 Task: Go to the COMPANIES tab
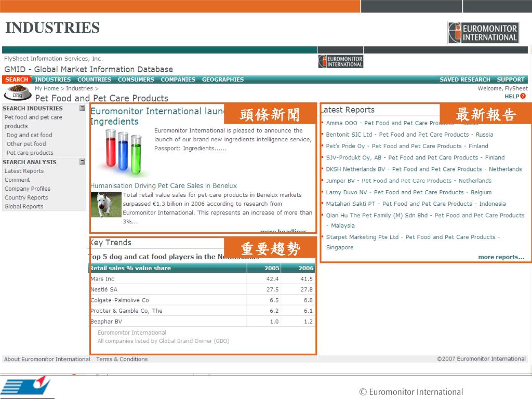(178, 79)
